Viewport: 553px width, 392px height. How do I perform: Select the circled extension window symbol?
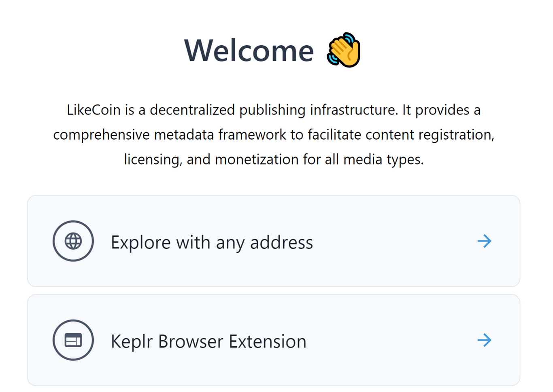(73, 340)
